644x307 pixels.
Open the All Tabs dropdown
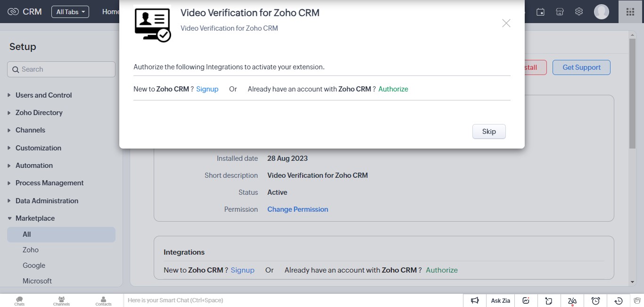tap(70, 12)
